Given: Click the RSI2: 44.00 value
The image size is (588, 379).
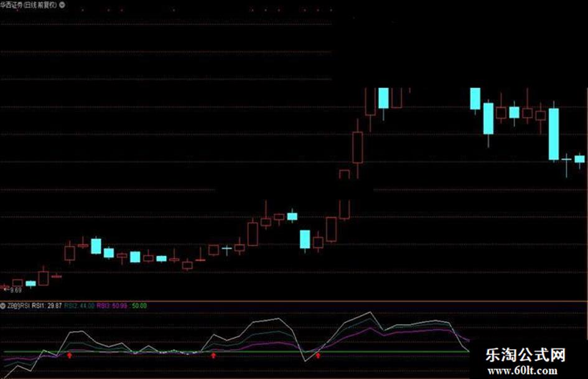Looking at the screenshot, I should point(79,306).
